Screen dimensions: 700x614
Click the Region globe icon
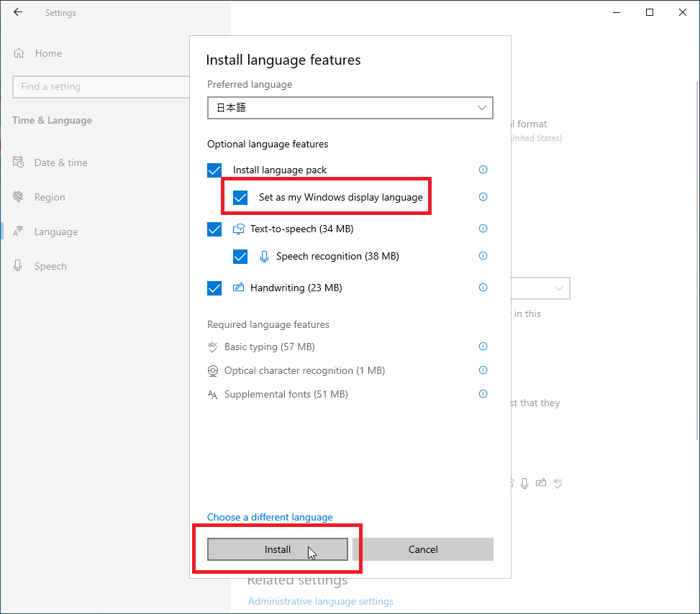[18, 196]
